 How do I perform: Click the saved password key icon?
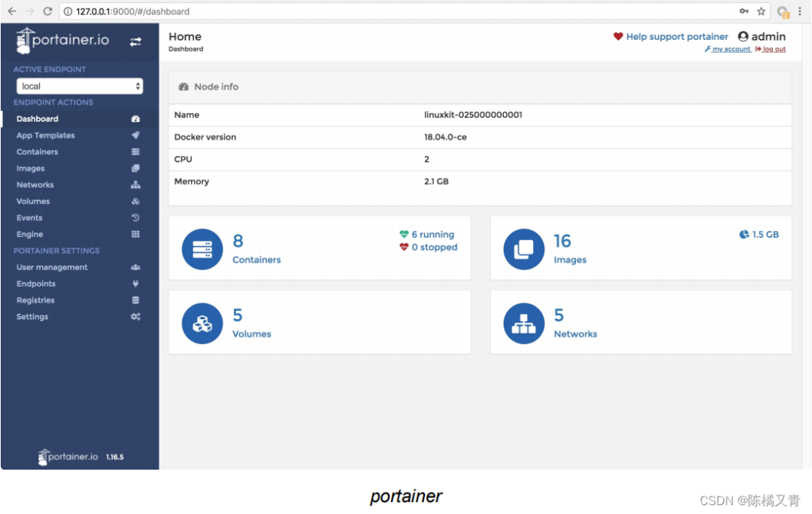pyautogui.click(x=744, y=11)
